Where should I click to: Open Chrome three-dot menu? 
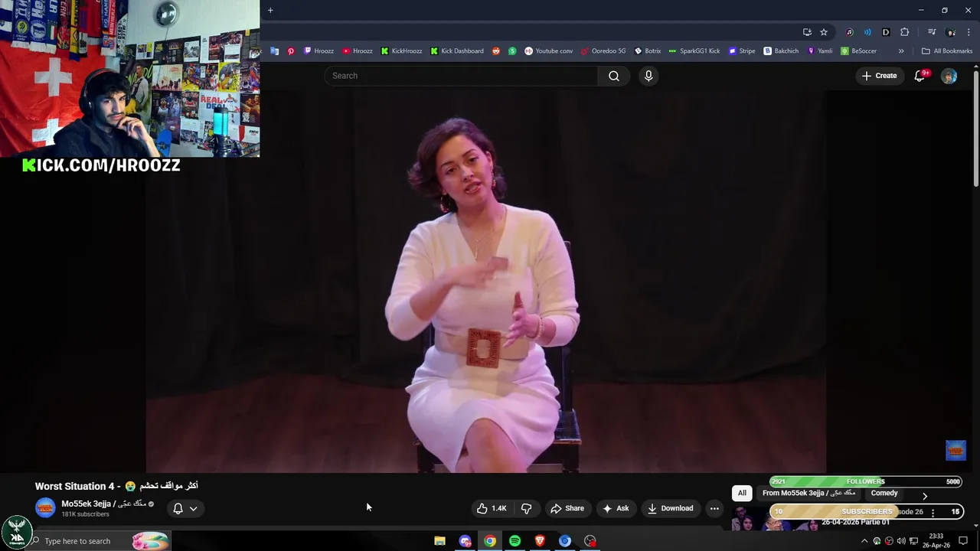pyautogui.click(x=969, y=32)
